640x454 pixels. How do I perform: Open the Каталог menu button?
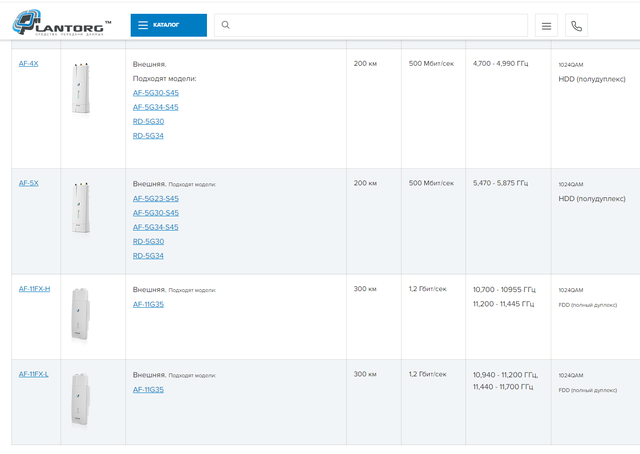coord(169,25)
